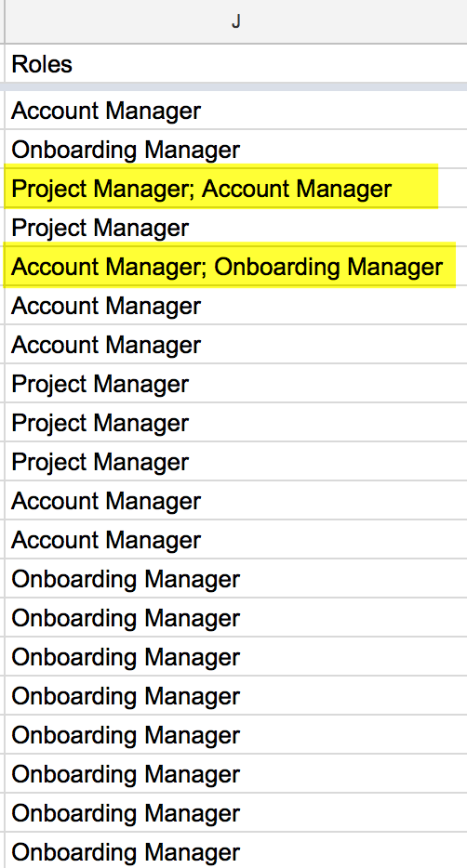467x868 pixels.
Task: Select second Onboarding Manager in the long consecutive block
Action: pos(236,618)
